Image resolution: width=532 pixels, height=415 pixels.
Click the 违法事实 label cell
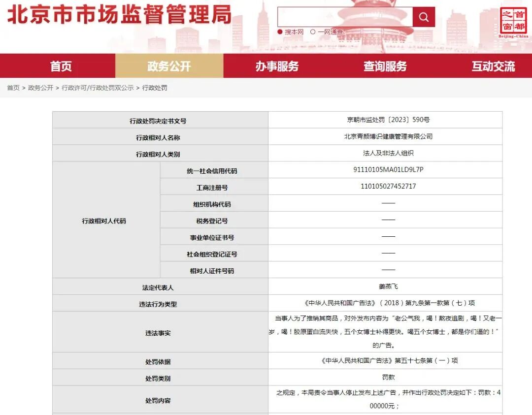tap(160, 332)
